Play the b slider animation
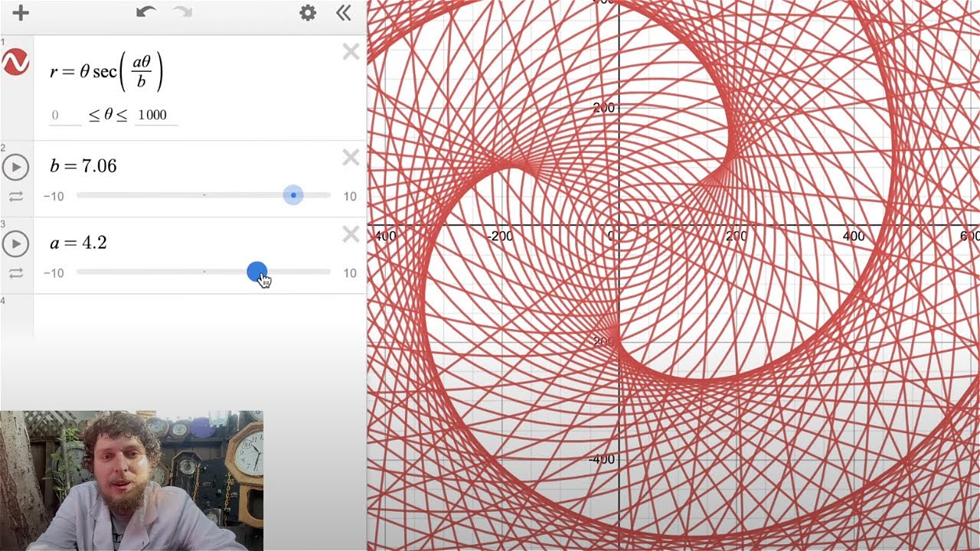Image resolution: width=980 pixels, height=551 pixels. (x=16, y=167)
